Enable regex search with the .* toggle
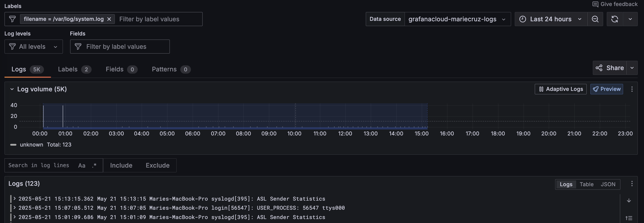 point(94,165)
